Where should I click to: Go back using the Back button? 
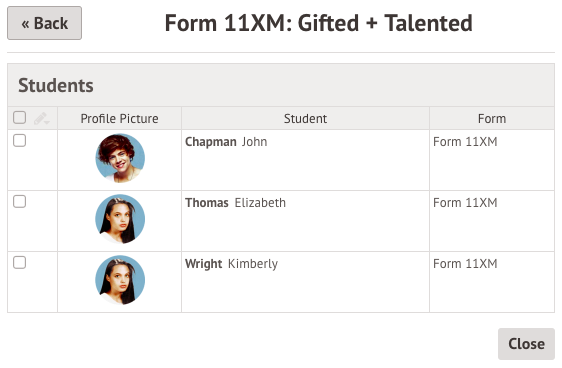pos(44,23)
